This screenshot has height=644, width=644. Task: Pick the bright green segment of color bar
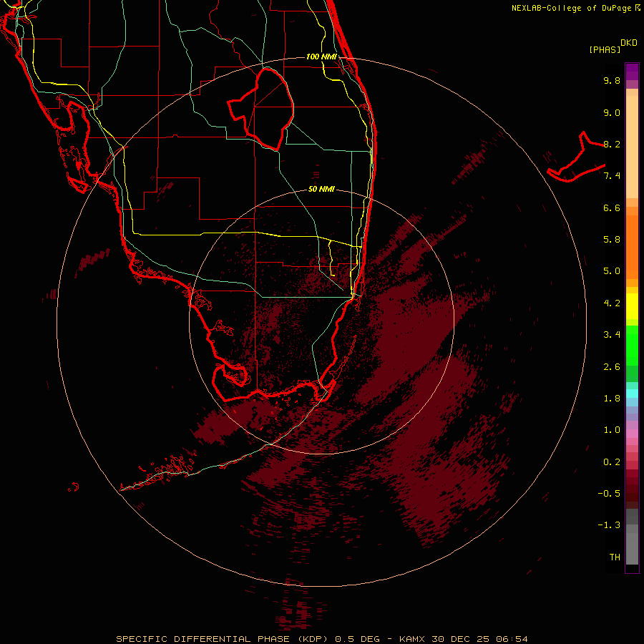coord(632,346)
